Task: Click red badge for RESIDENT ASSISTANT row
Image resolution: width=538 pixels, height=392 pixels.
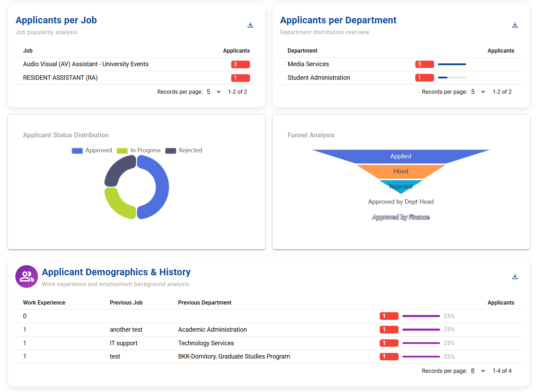Action: click(x=240, y=78)
